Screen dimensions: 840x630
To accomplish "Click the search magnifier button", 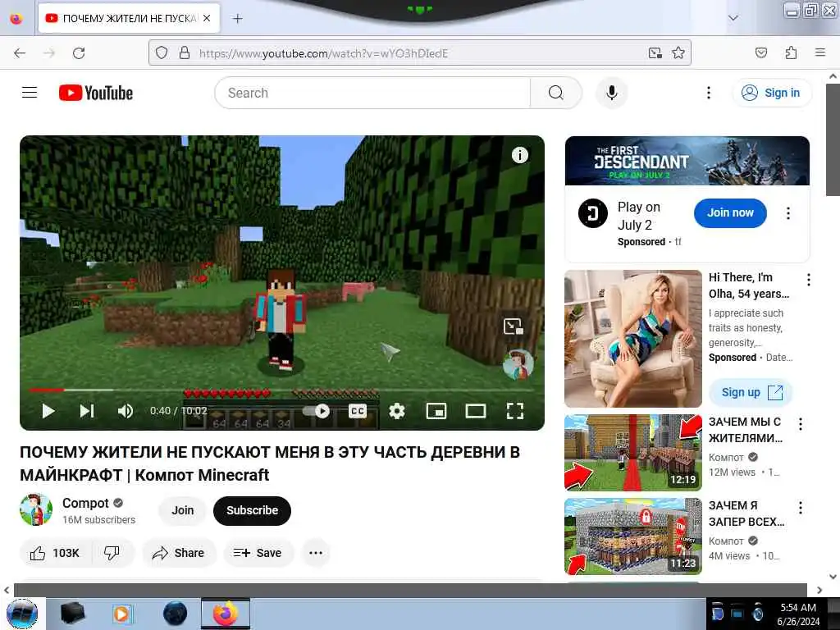I will tap(555, 93).
